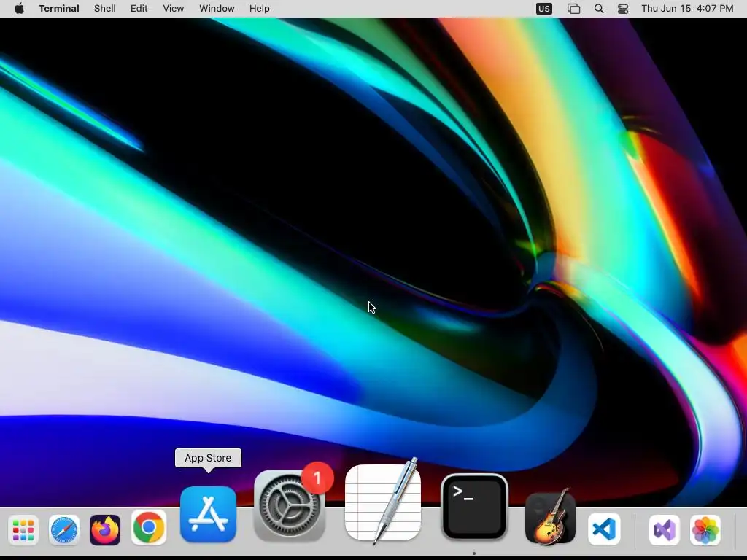Open the Terminal application menu

coord(59,9)
